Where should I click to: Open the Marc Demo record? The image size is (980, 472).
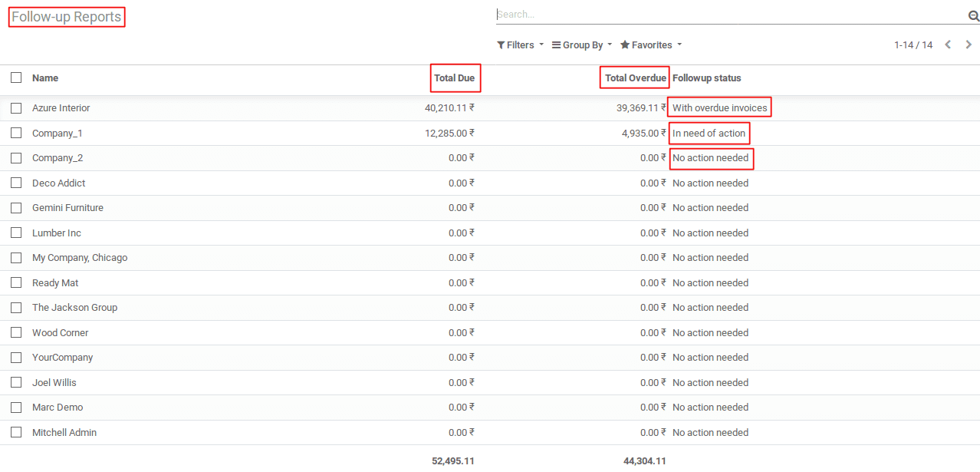[58, 408]
